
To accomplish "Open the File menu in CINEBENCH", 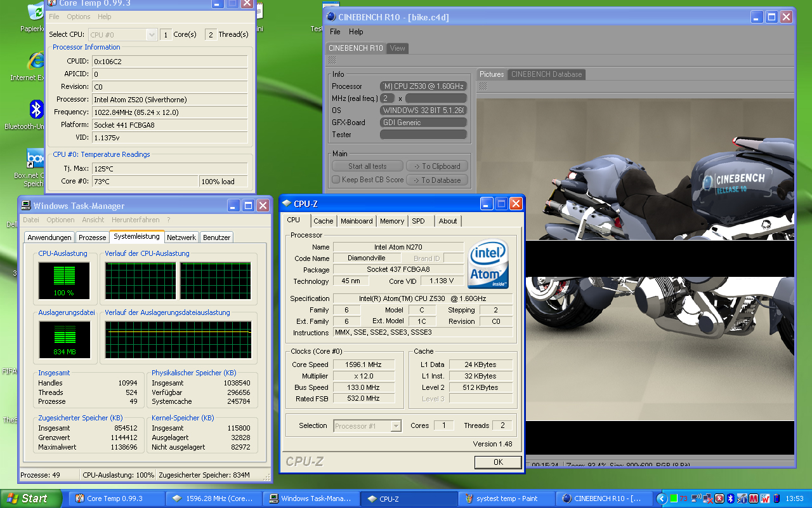I will coord(335,32).
